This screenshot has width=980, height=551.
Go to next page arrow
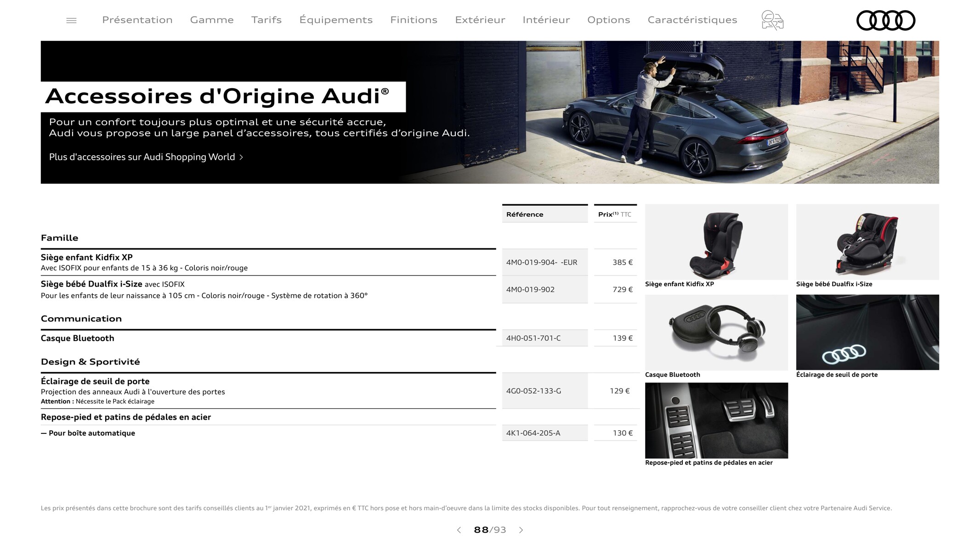pyautogui.click(x=521, y=530)
